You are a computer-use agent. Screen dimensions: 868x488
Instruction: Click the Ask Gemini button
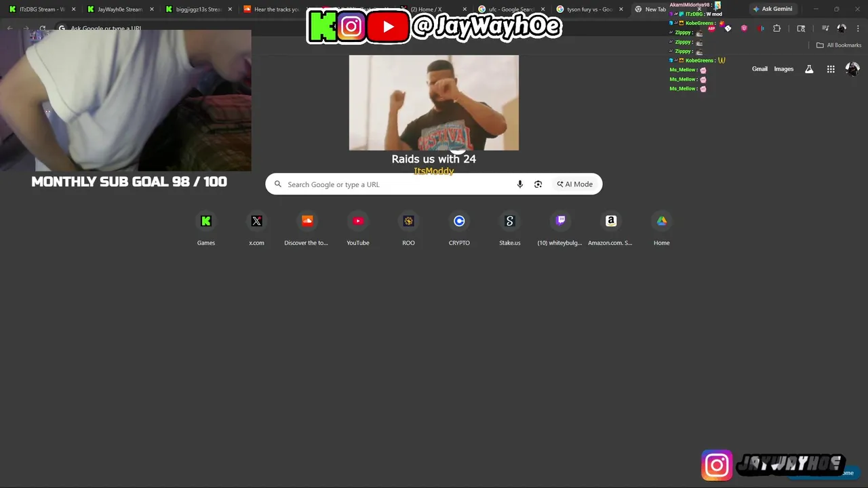(772, 9)
